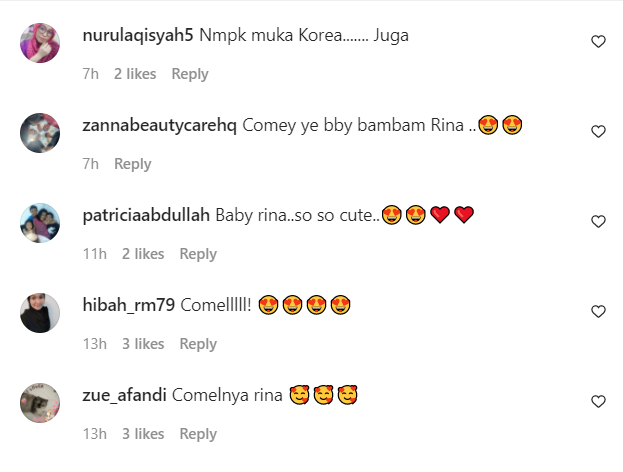
Task: View 2 likes on patriciaabdullah's comment
Action: [x=143, y=254]
